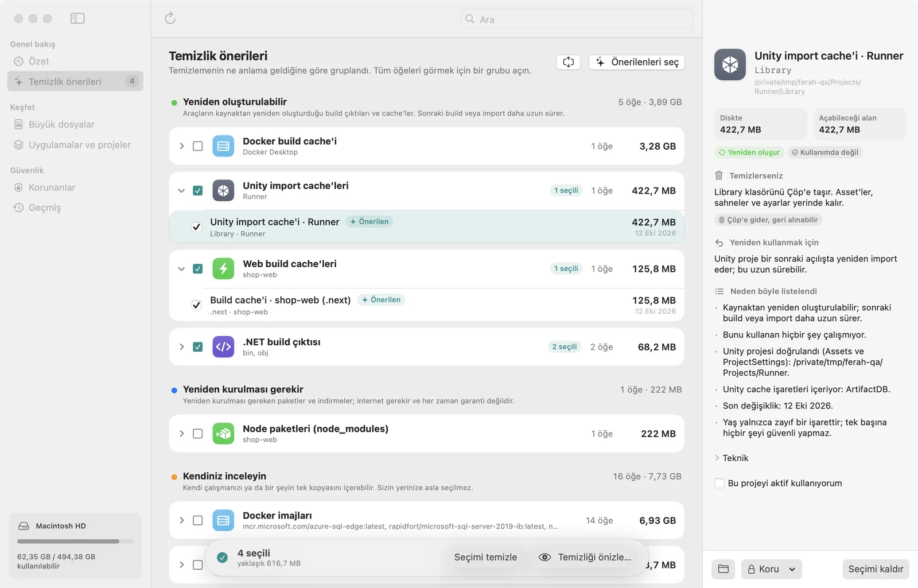Open the Özet sidebar item
918x588 pixels.
pos(75,61)
